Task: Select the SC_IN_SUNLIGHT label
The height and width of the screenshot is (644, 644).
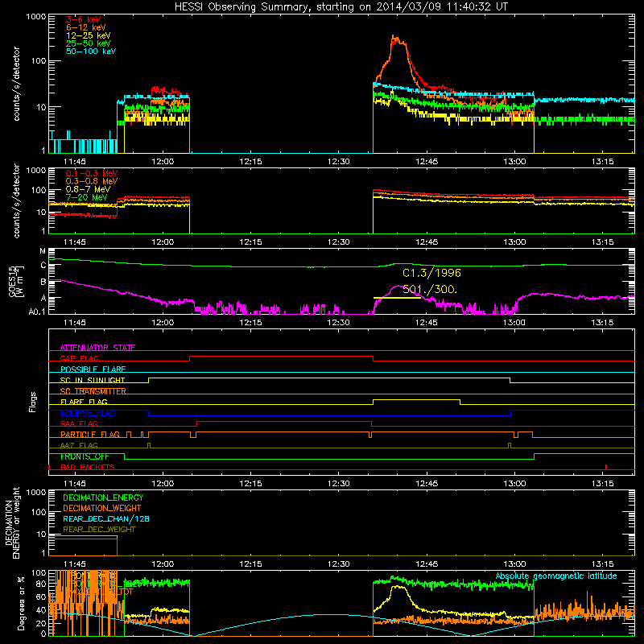Action: click(93, 380)
